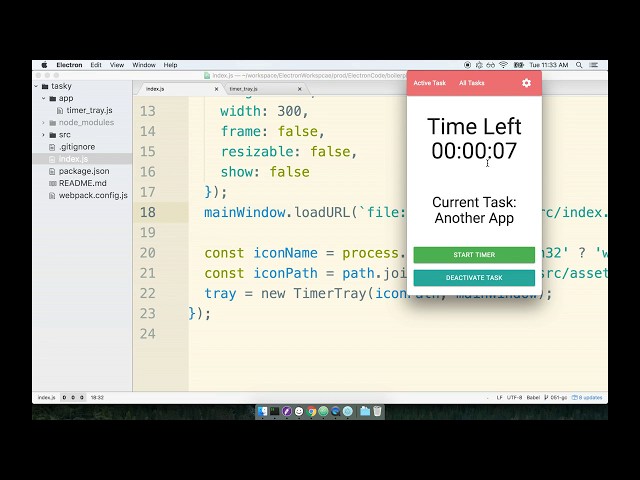Open README.md in the file tree
640x480 pixels.
82,183
